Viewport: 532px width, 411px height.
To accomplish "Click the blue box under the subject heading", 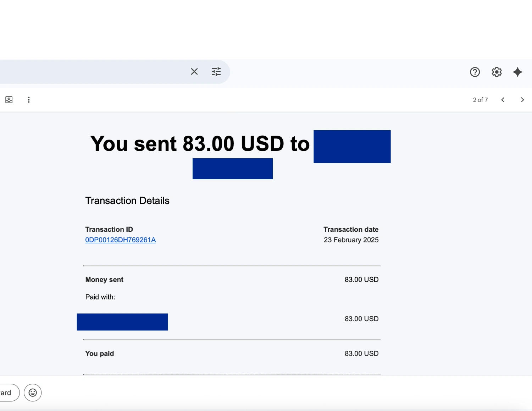I will 232,169.
